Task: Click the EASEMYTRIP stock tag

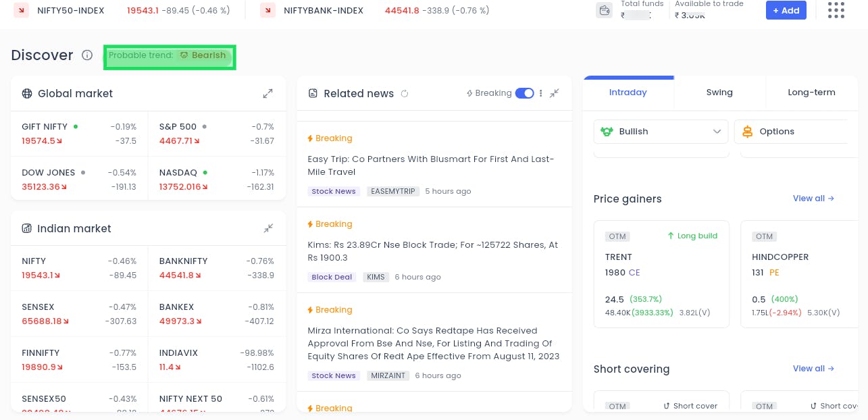Action: [392, 191]
